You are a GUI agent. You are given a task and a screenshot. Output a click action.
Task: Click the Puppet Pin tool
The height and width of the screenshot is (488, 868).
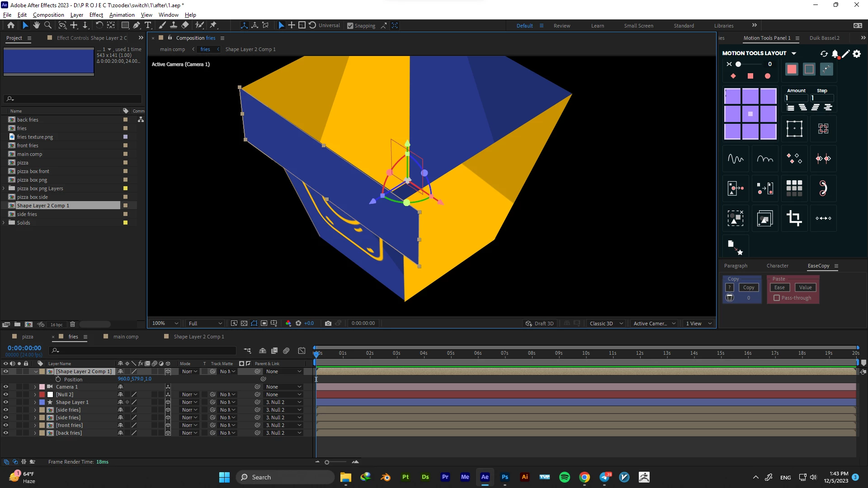click(213, 25)
